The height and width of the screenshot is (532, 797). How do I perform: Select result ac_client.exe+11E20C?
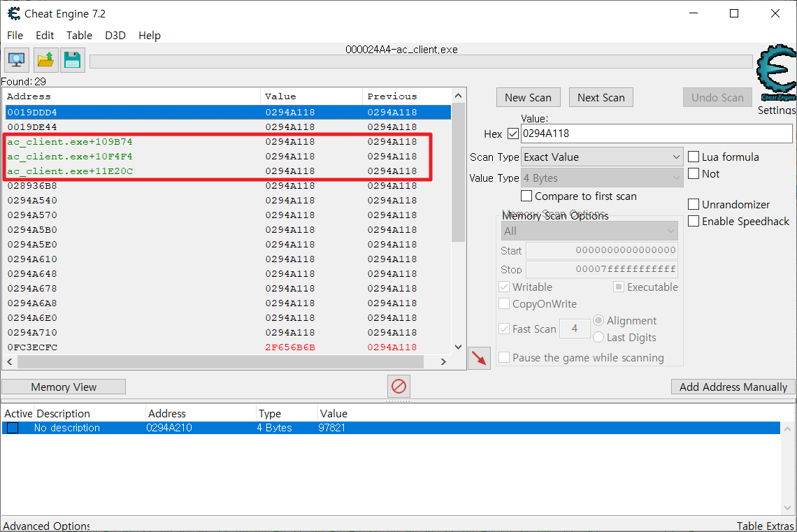click(228, 171)
